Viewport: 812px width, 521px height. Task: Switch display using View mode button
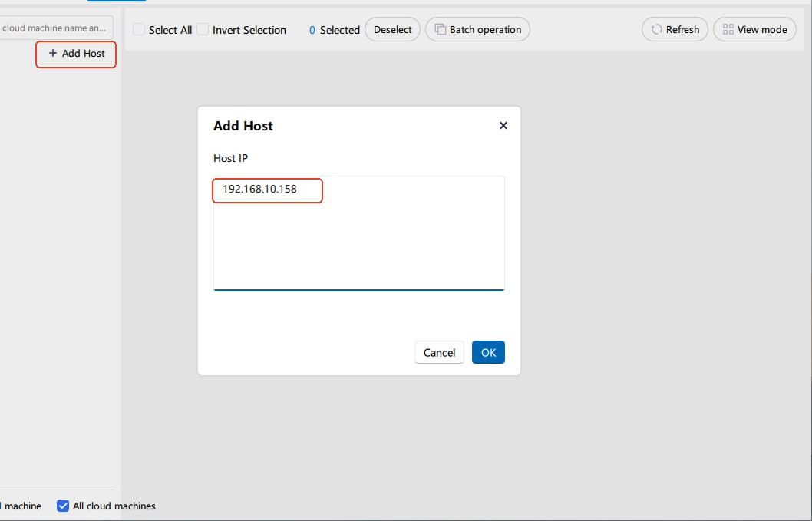754,28
